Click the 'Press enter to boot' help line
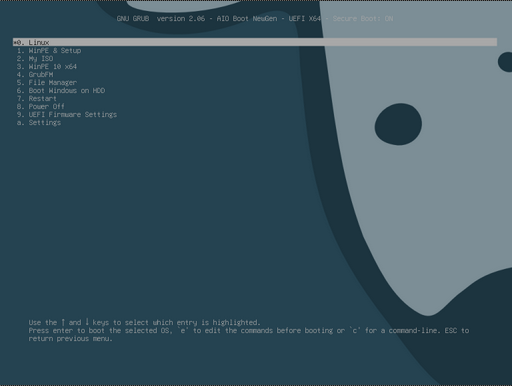 (x=249, y=331)
